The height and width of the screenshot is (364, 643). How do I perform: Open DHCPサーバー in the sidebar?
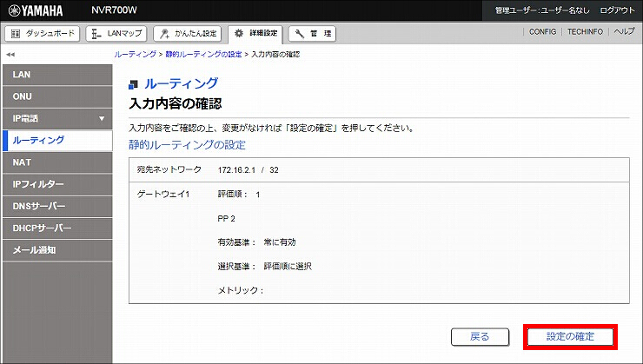coord(57,228)
